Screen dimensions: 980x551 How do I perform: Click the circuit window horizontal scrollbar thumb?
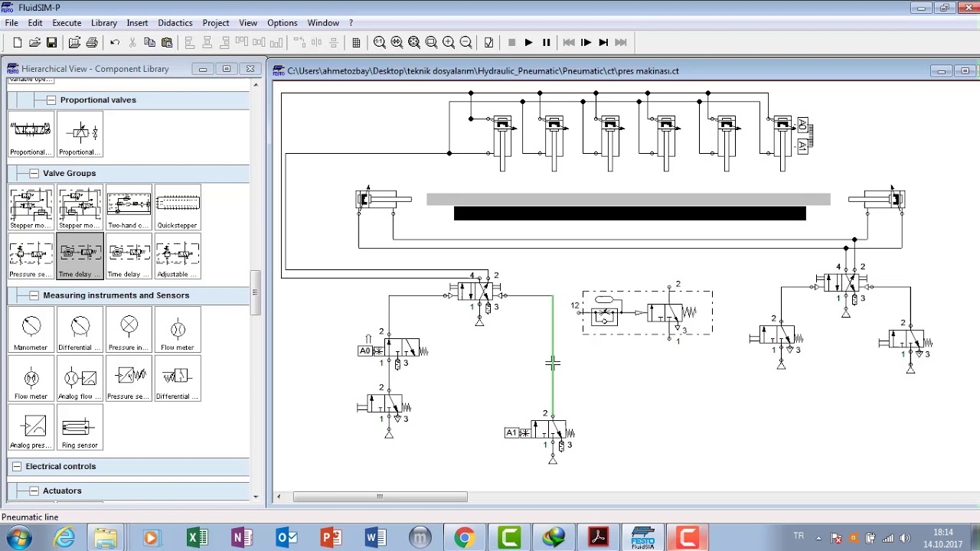(380, 497)
